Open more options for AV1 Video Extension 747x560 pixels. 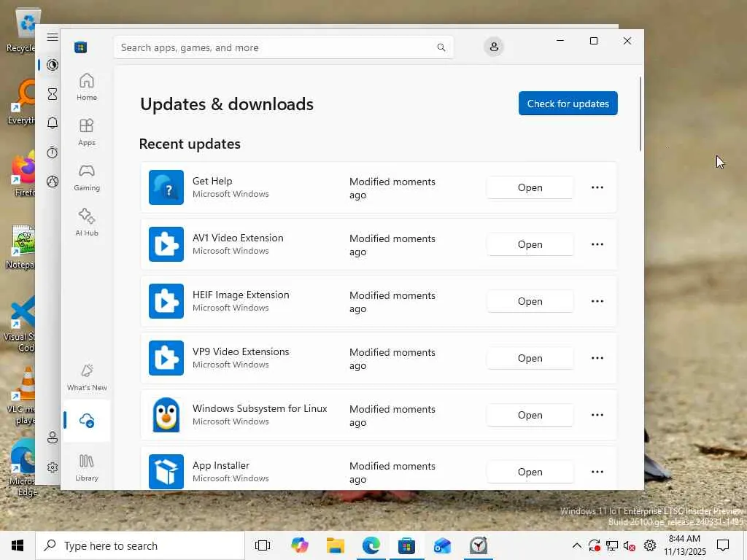pyautogui.click(x=597, y=244)
